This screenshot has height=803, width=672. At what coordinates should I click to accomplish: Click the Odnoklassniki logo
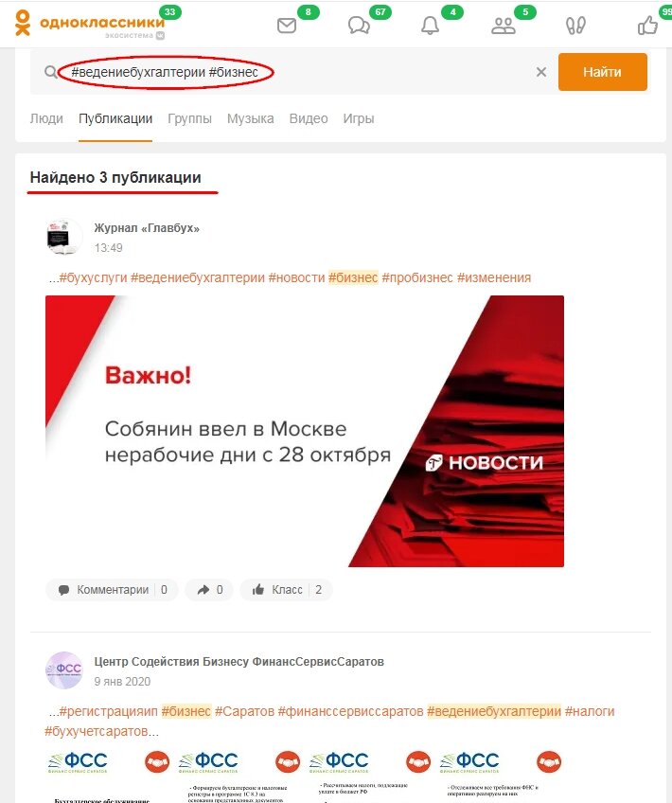[90, 24]
